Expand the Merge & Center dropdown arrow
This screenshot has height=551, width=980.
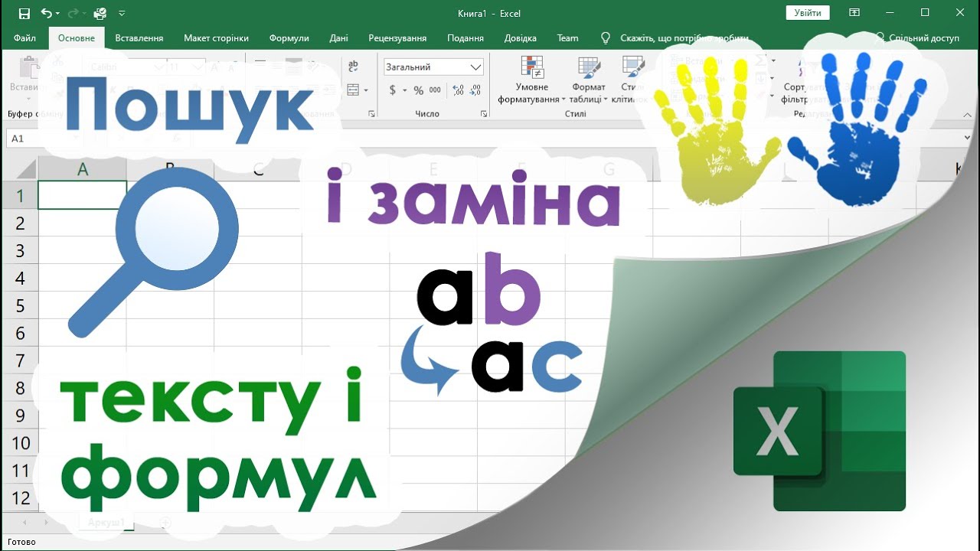[366, 90]
